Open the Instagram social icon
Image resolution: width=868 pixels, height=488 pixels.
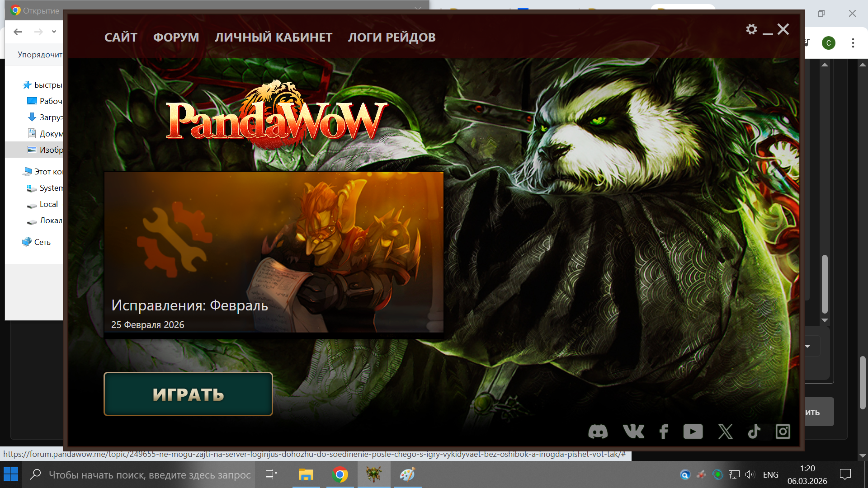tap(783, 432)
